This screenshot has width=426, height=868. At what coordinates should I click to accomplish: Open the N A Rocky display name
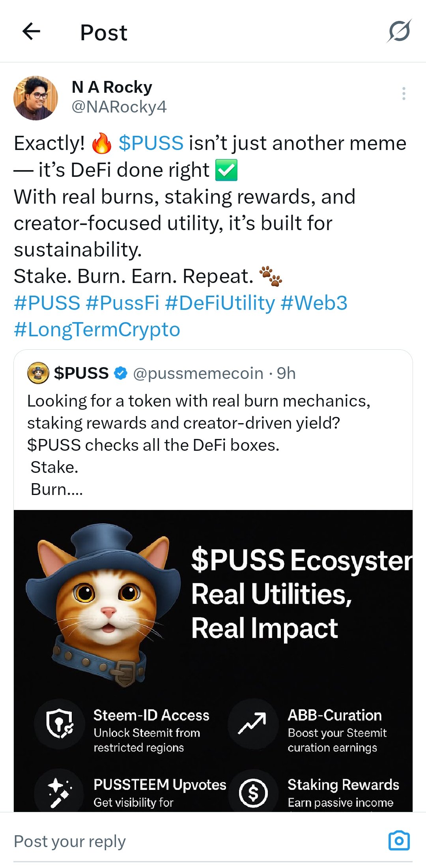point(112,87)
